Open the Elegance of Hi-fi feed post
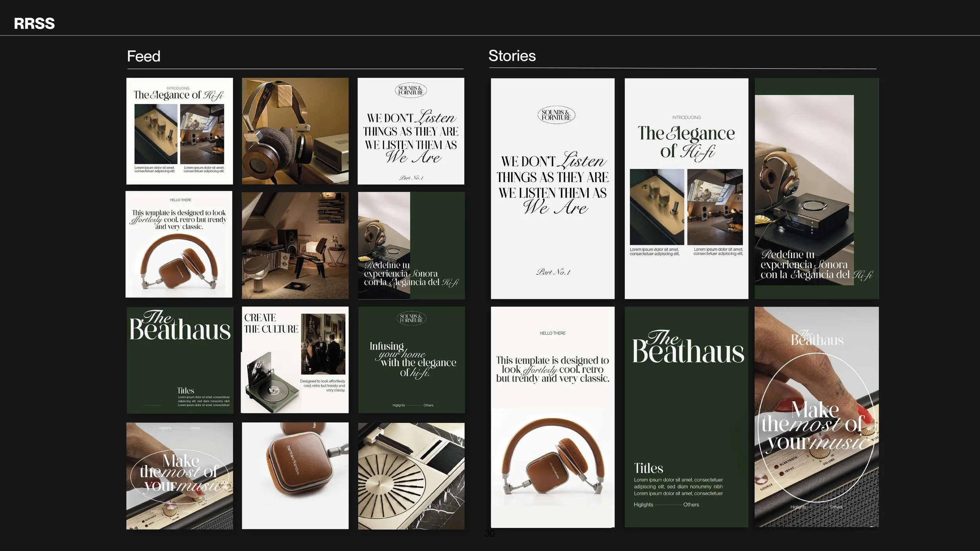Viewport: 980px width, 551px height. [180, 131]
